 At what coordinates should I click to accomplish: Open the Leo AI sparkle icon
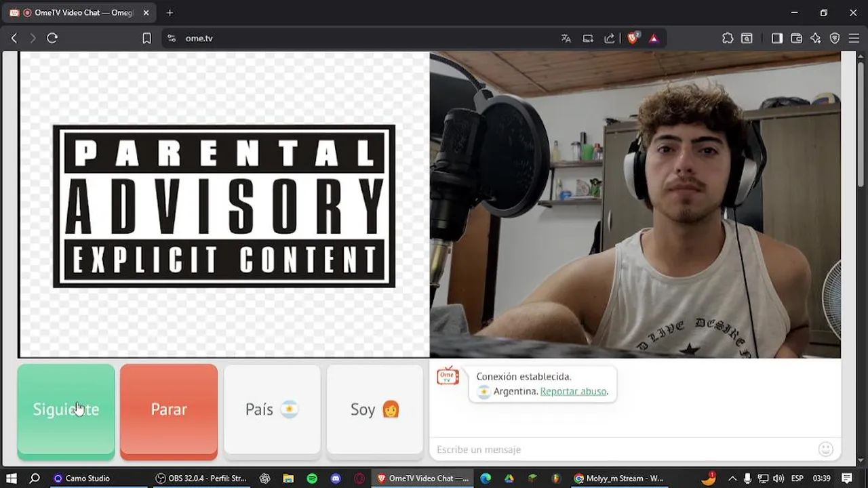(816, 39)
